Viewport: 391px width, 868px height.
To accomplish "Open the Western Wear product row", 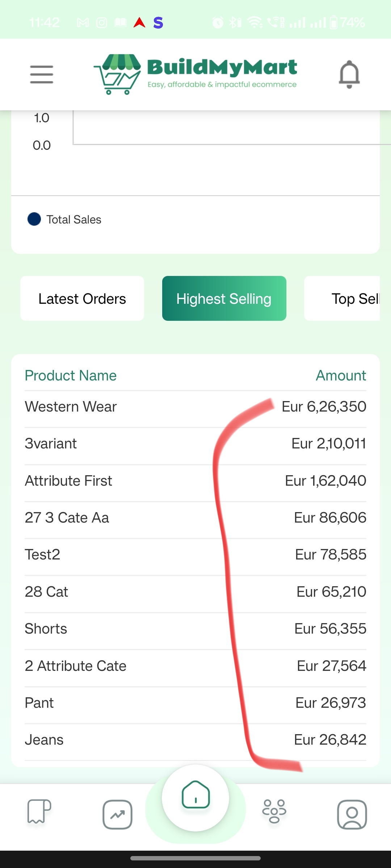I will [x=195, y=407].
